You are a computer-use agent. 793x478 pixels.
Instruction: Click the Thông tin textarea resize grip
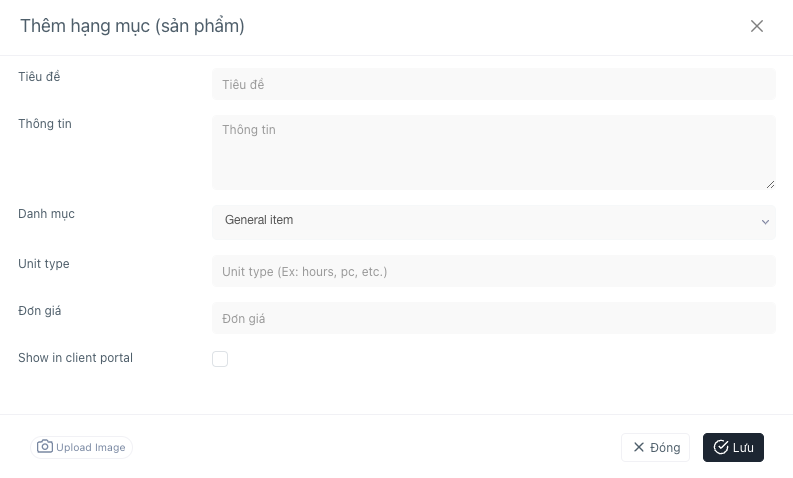tap(770, 185)
